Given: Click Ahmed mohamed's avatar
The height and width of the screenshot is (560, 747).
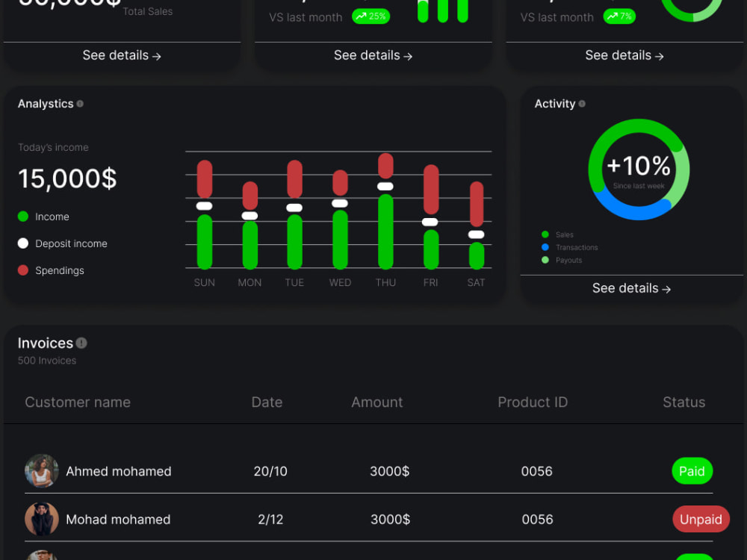Looking at the screenshot, I should click(x=41, y=471).
